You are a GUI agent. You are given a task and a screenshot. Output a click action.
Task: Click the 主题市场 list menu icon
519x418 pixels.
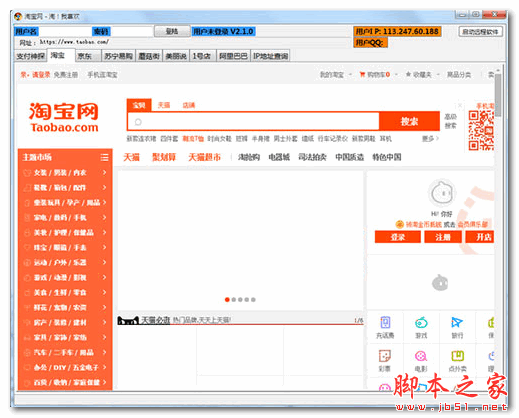pyautogui.click(x=104, y=157)
